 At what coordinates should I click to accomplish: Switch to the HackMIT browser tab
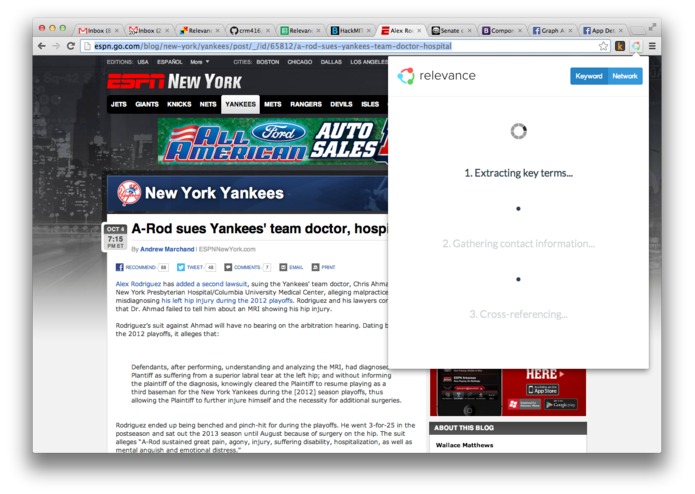tap(351, 31)
